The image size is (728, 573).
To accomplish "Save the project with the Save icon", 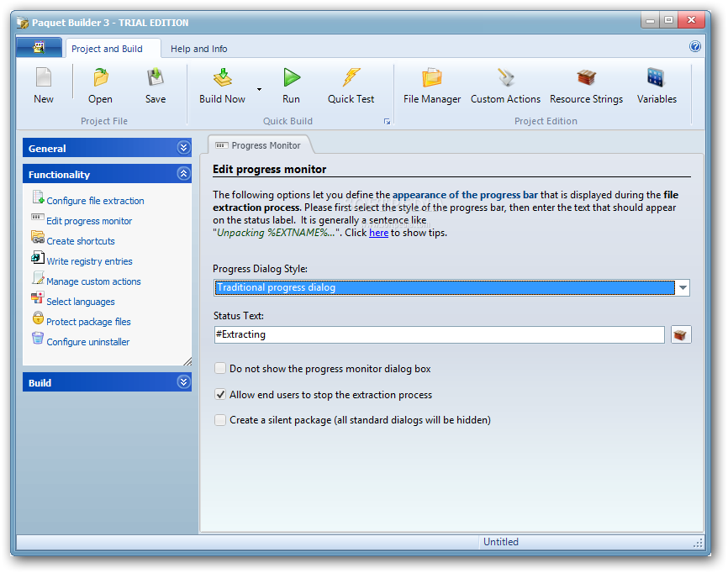I will pos(156,77).
